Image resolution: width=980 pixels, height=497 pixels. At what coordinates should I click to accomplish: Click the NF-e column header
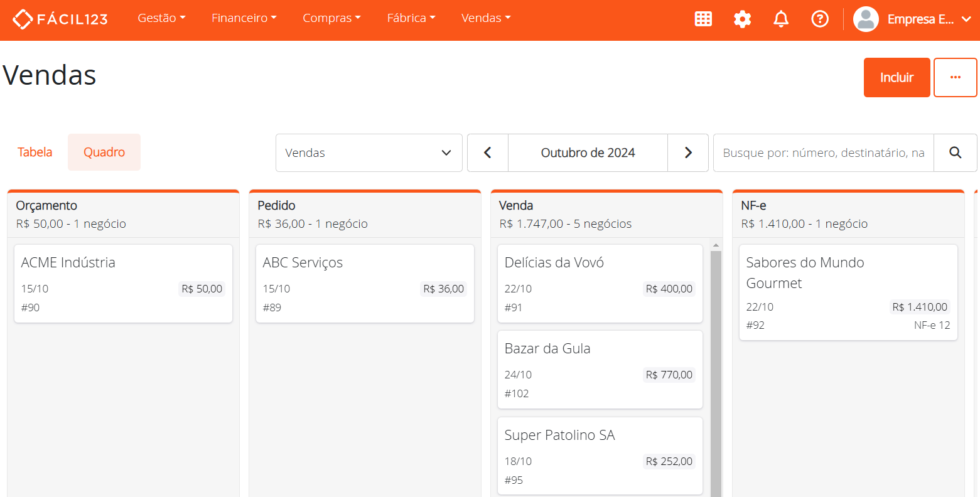tap(848, 214)
